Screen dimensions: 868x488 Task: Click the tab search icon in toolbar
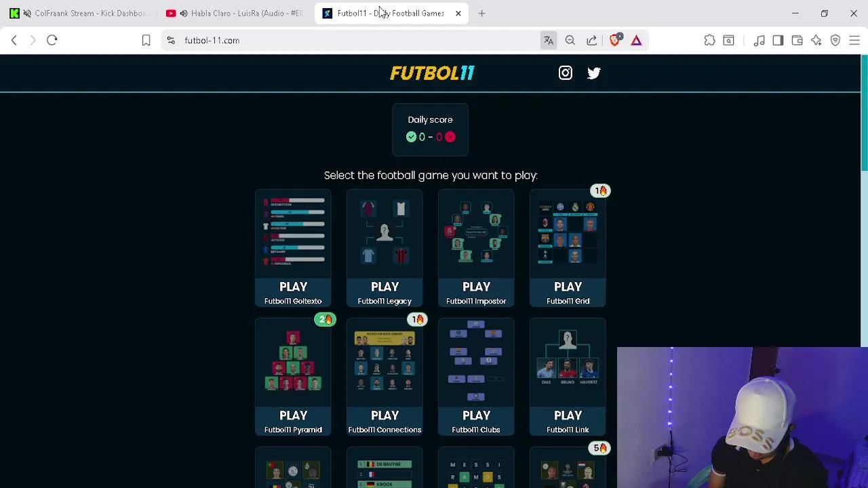(x=729, y=41)
